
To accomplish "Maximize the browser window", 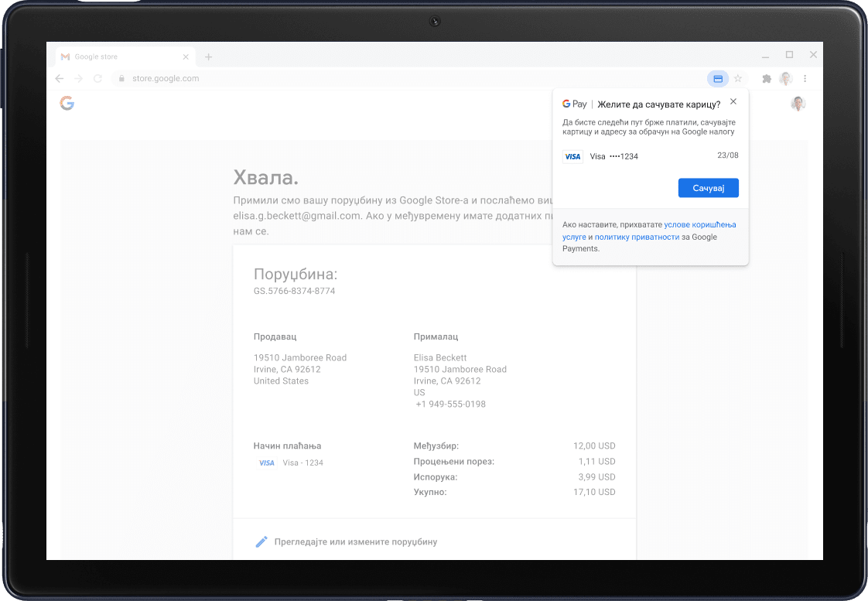I will point(789,55).
